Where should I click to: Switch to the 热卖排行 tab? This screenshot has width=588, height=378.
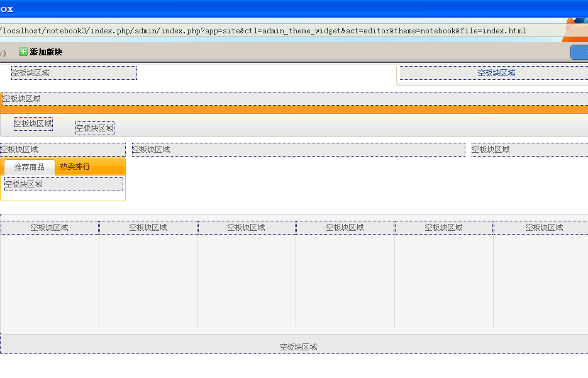click(x=75, y=167)
